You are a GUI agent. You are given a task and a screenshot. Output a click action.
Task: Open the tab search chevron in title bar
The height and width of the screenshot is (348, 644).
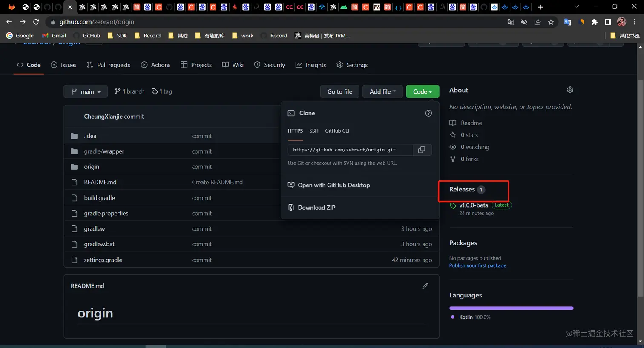pos(576,7)
